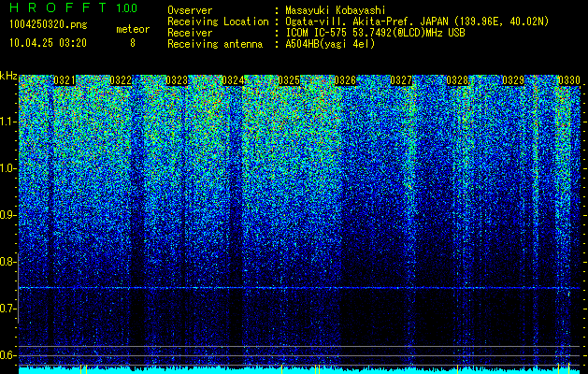Click the Receiving antenna label
Screen dimensions: 588x374
click(x=215, y=44)
